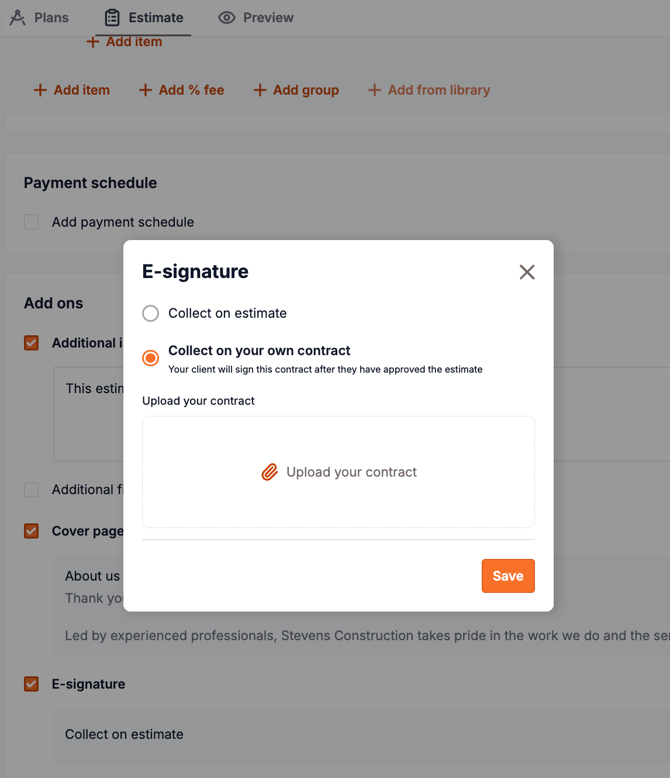This screenshot has height=778, width=670.
Task: Click the Preview eye icon
Action: point(227,17)
